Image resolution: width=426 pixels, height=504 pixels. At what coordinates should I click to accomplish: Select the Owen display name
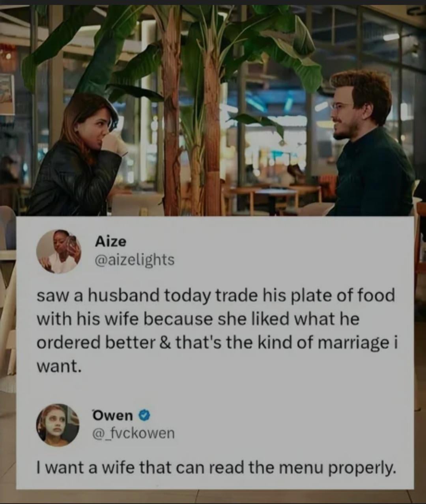click(113, 415)
